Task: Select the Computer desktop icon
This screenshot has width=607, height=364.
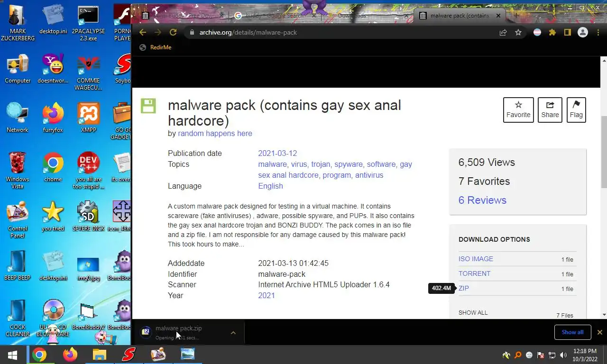Action: tap(18, 69)
